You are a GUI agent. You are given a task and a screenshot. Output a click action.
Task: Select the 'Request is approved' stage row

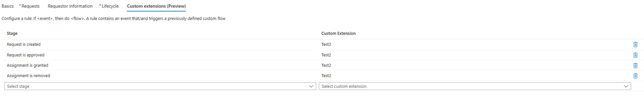coord(323,55)
